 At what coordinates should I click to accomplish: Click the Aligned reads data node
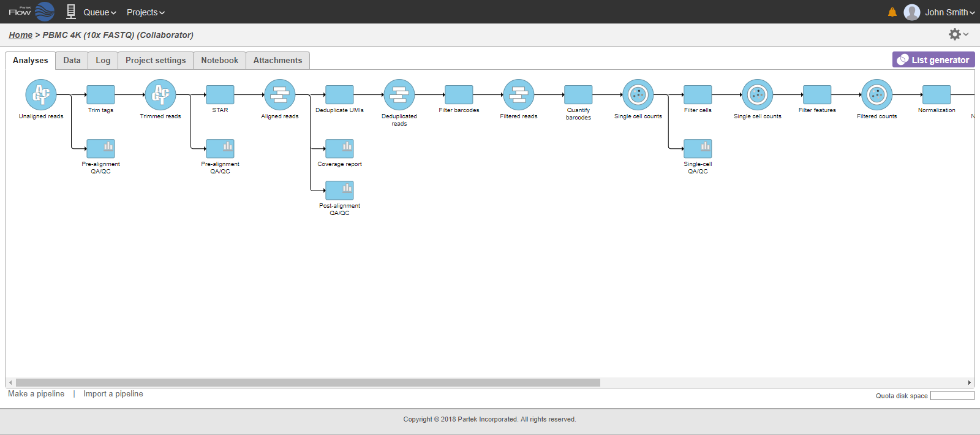(x=280, y=95)
